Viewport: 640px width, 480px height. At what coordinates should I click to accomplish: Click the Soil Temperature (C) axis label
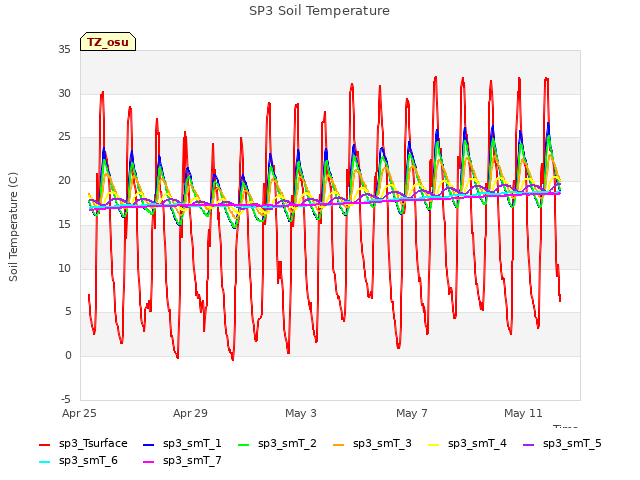pyautogui.click(x=13, y=227)
